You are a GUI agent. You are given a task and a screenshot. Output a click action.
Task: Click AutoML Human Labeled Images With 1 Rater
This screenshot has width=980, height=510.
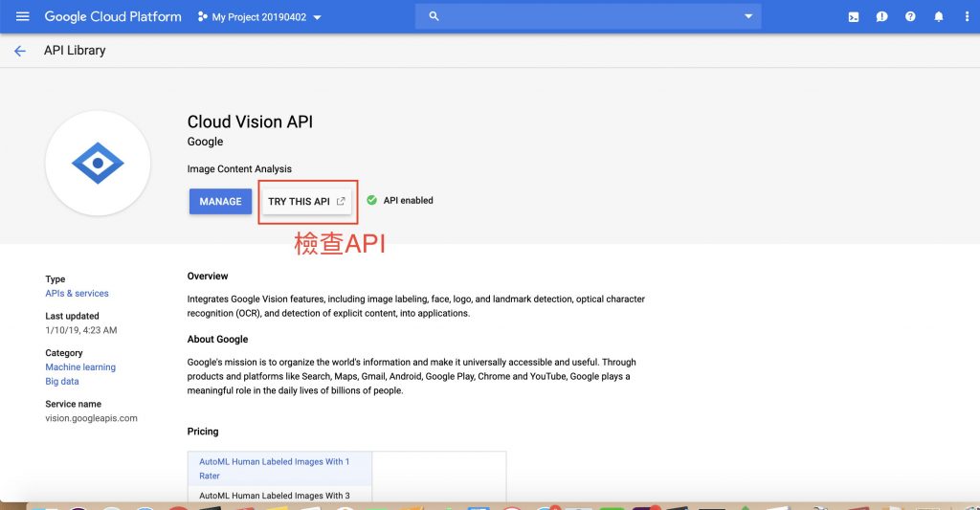tap(279, 469)
